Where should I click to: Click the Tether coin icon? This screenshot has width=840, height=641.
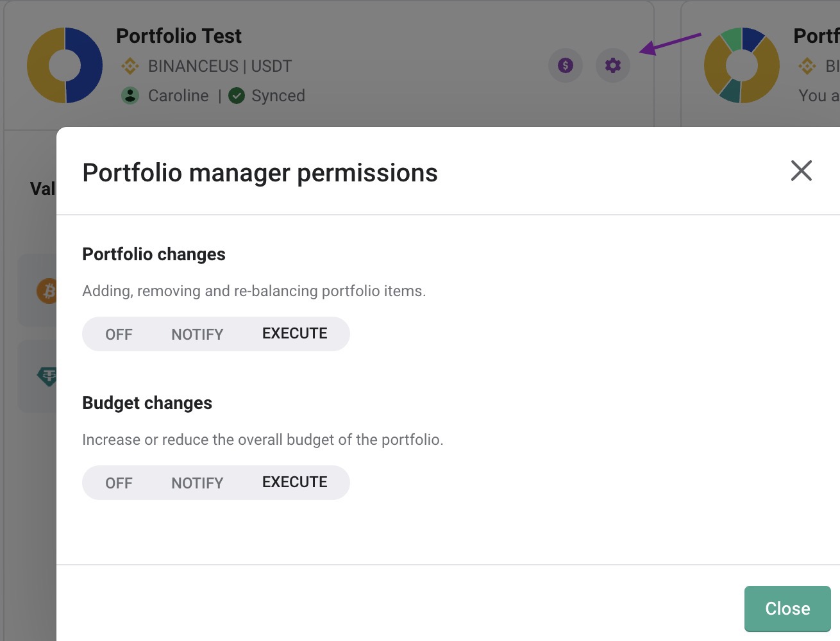coord(47,376)
